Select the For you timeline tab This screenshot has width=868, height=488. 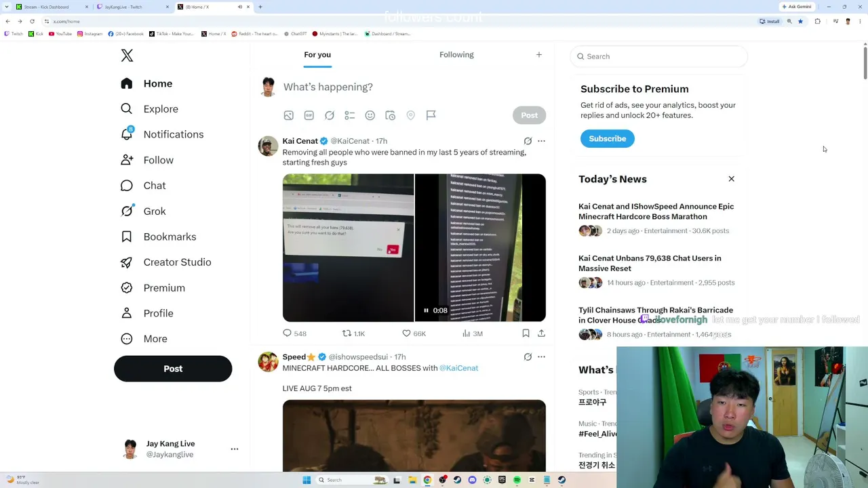tap(317, 55)
